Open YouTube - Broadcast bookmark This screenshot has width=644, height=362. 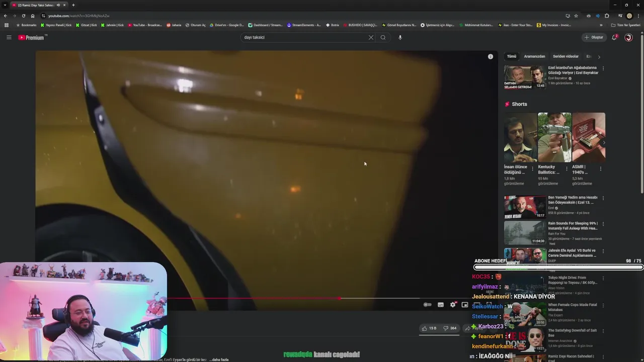145,25
